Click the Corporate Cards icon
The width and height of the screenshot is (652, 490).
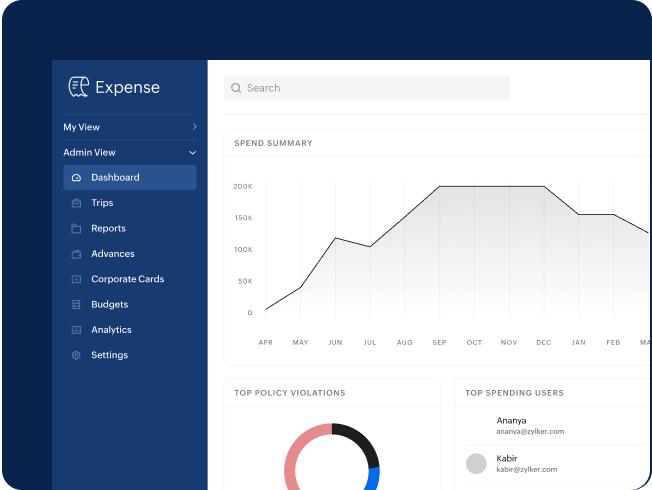pyautogui.click(x=76, y=280)
